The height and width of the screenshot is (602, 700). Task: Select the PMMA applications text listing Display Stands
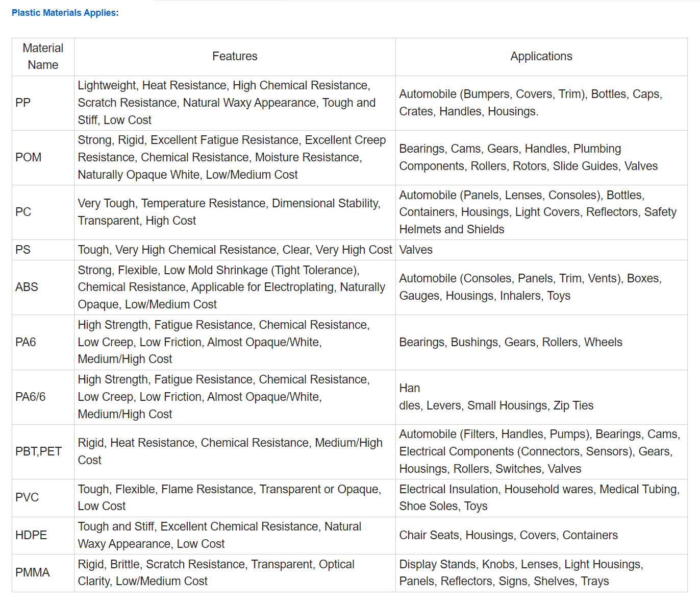pos(520,572)
